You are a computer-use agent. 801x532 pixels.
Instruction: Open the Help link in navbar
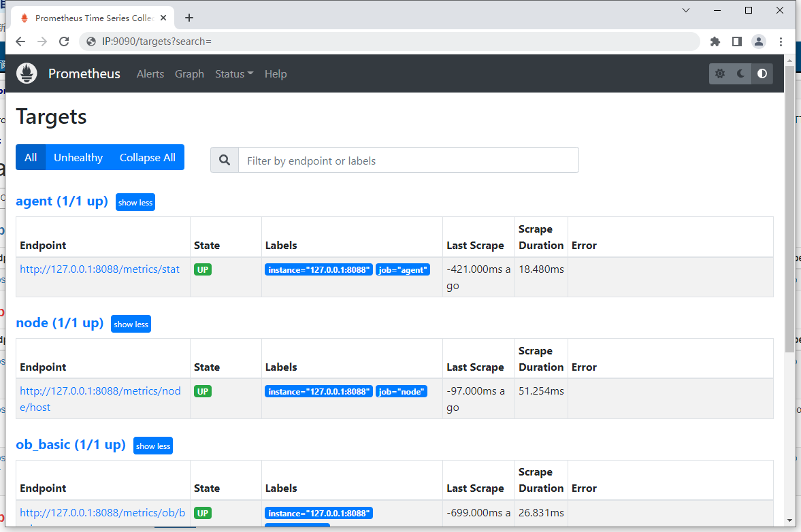pyautogui.click(x=276, y=74)
